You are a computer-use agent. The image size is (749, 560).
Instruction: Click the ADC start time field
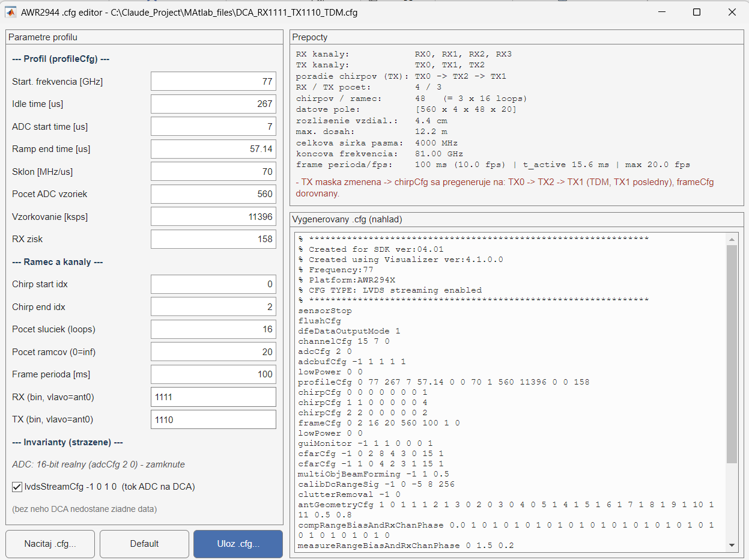pyautogui.click(x=213, y=127)
